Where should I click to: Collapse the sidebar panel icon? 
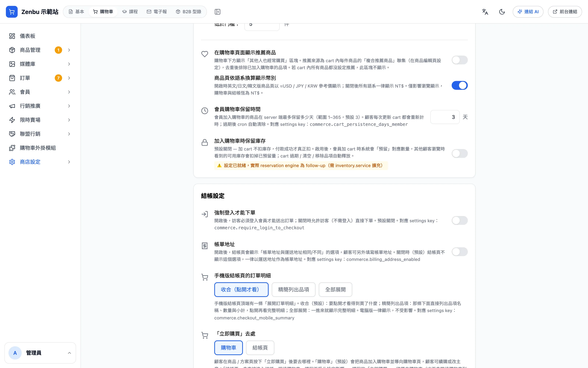[x=217, y=12]
